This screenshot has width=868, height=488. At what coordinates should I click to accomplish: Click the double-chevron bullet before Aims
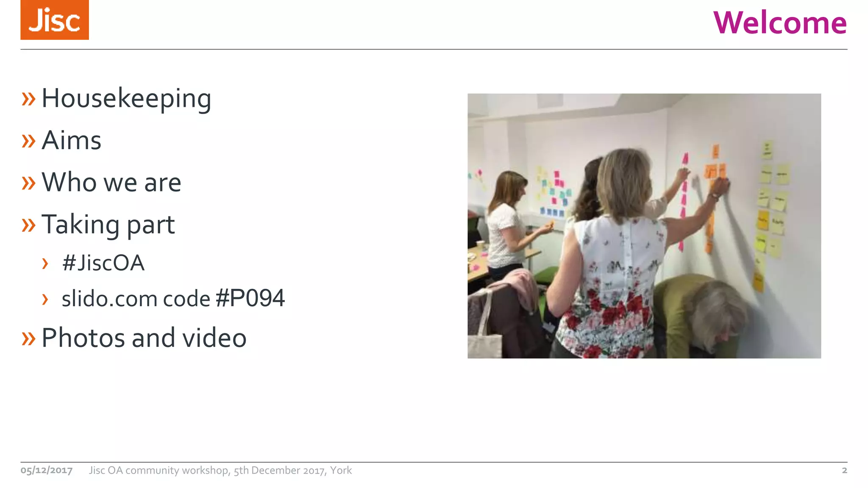tap(28, 141)
